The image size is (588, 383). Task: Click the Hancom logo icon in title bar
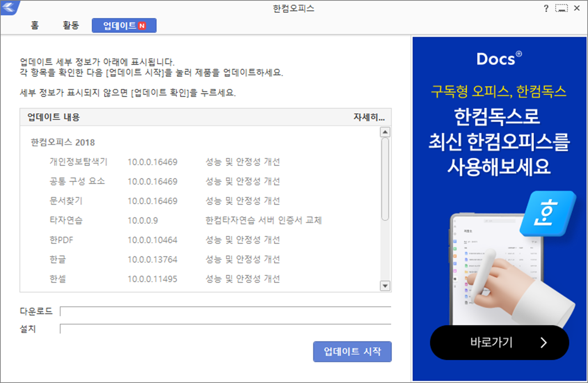tap(9, 7)
